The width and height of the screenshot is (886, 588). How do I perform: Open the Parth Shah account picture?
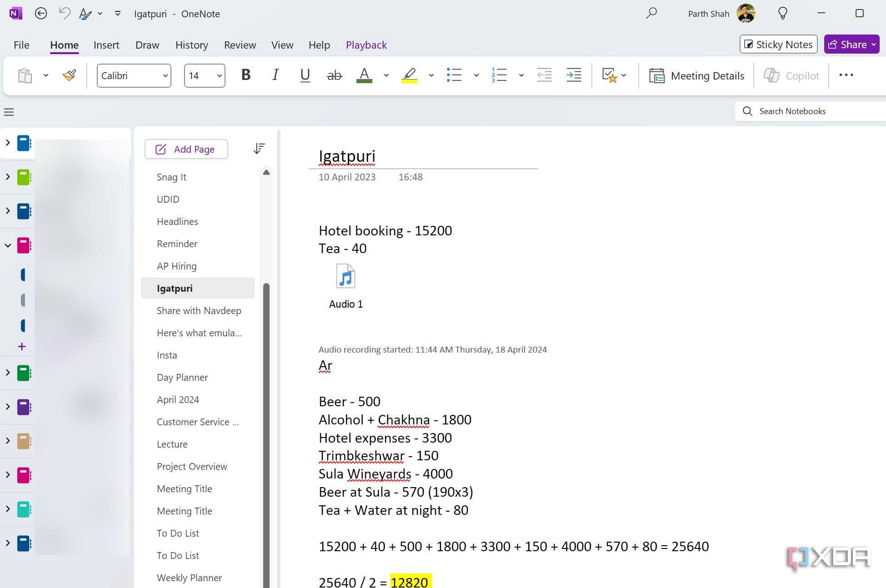coord(746,14)
